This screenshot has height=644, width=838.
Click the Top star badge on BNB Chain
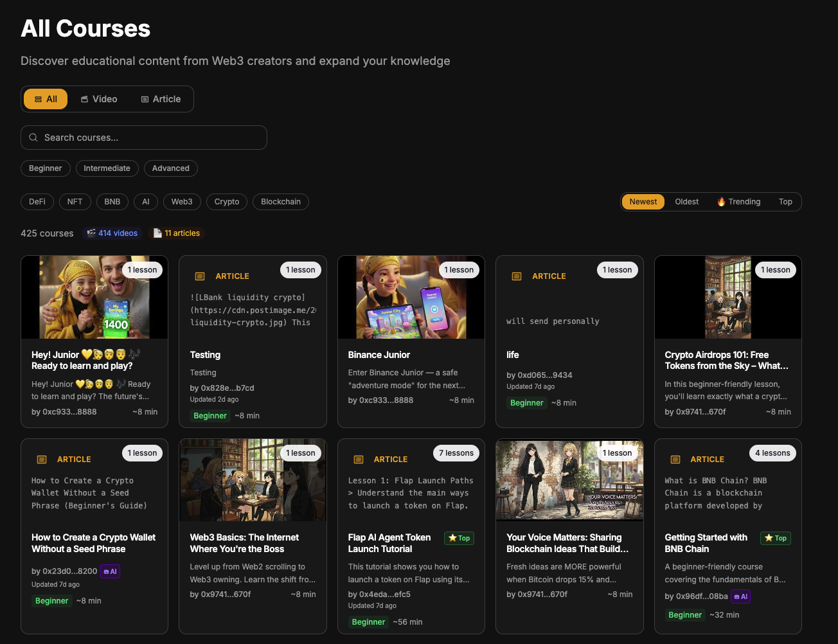point(776,538)
